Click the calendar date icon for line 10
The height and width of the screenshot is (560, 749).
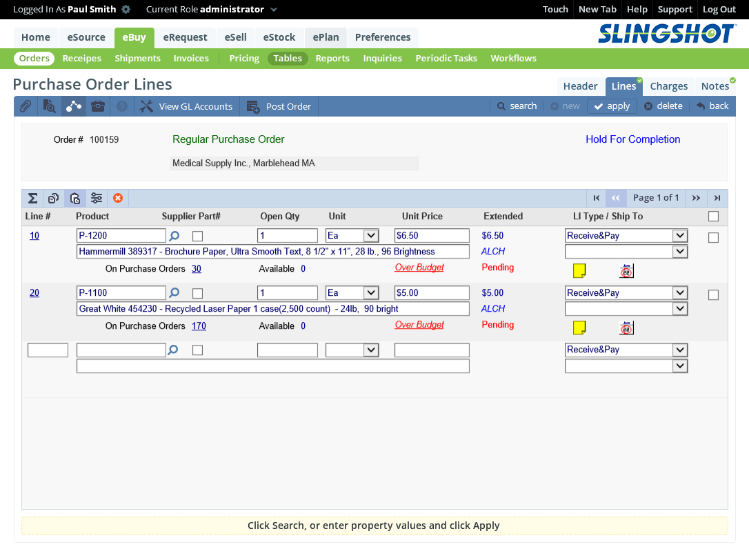click(x=626, y=271)
